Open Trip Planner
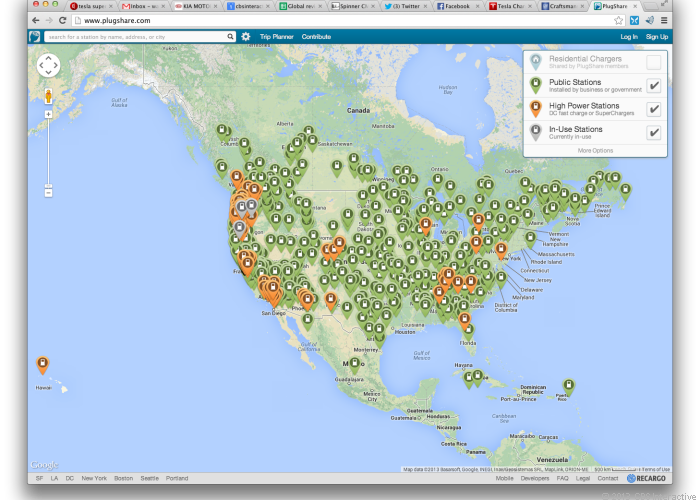Viewport: 700px width, 500px height. 276,37
